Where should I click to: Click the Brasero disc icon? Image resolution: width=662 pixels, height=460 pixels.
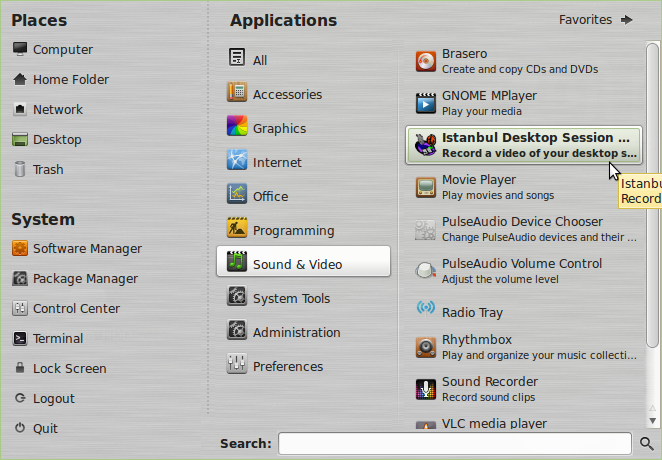point(426,62)
